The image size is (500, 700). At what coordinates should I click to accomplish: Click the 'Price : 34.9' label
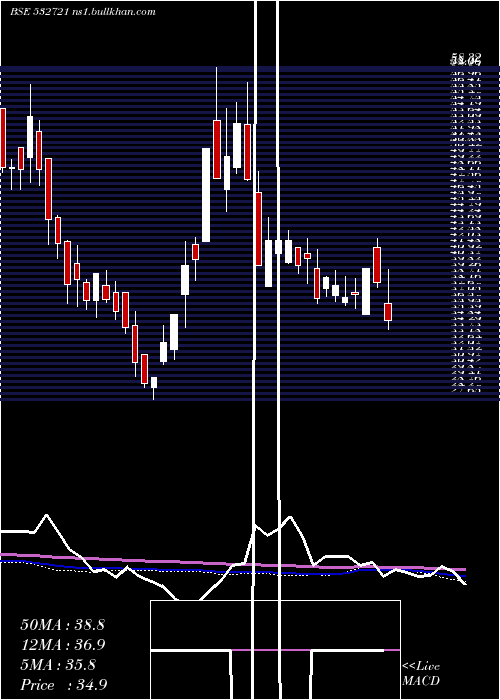64,685
